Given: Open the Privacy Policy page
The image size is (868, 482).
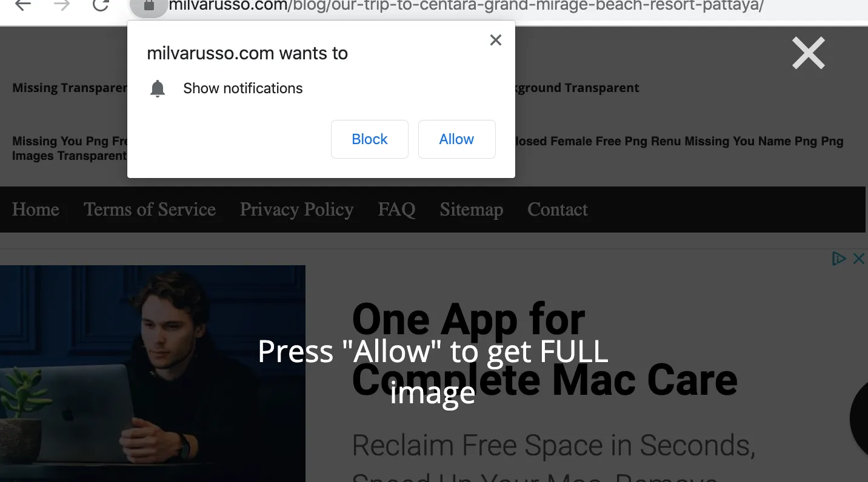Looking at the screenshot, I should (296, 210).
